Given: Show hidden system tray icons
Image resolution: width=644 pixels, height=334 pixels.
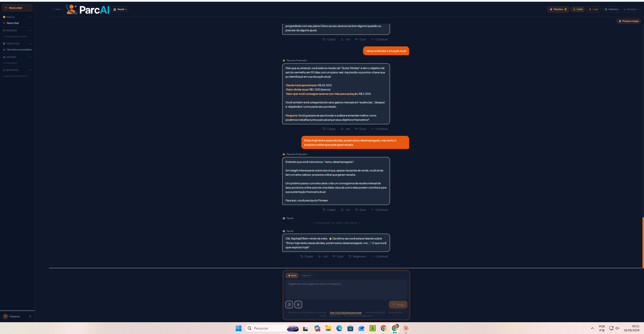Looking at the screenshot, I should (x=592, y=328).
